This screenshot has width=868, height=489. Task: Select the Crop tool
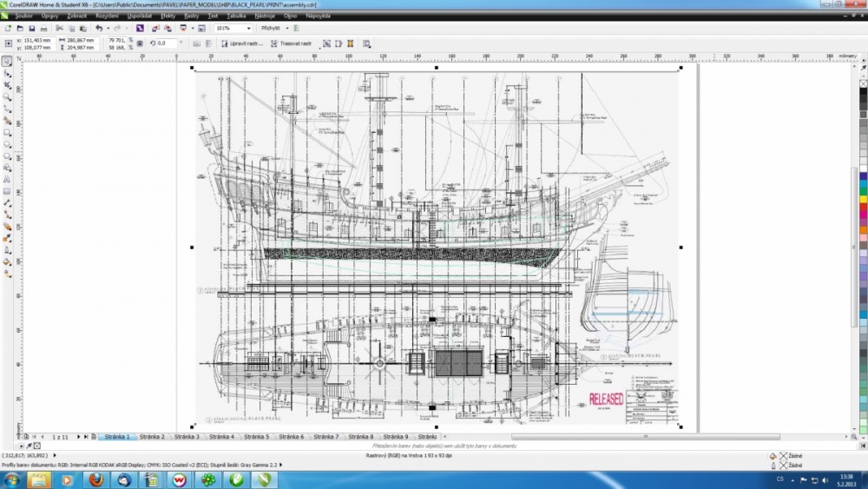[7, 85]
